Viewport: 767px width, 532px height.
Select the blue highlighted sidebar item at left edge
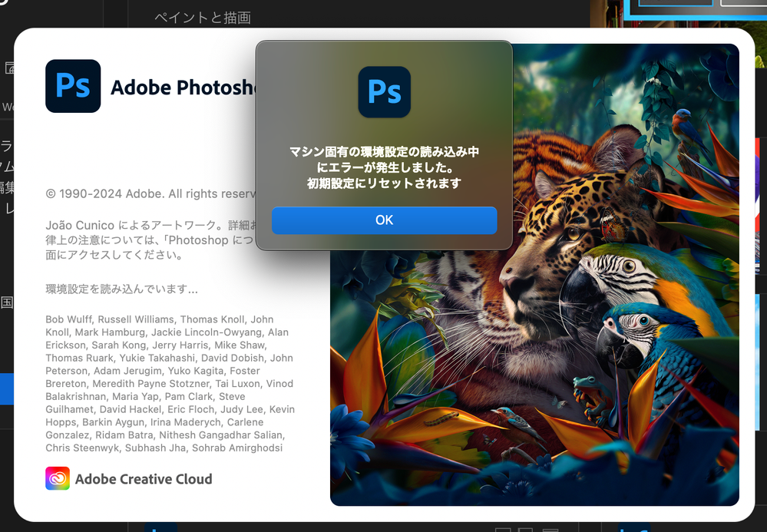tap(6, 389)
